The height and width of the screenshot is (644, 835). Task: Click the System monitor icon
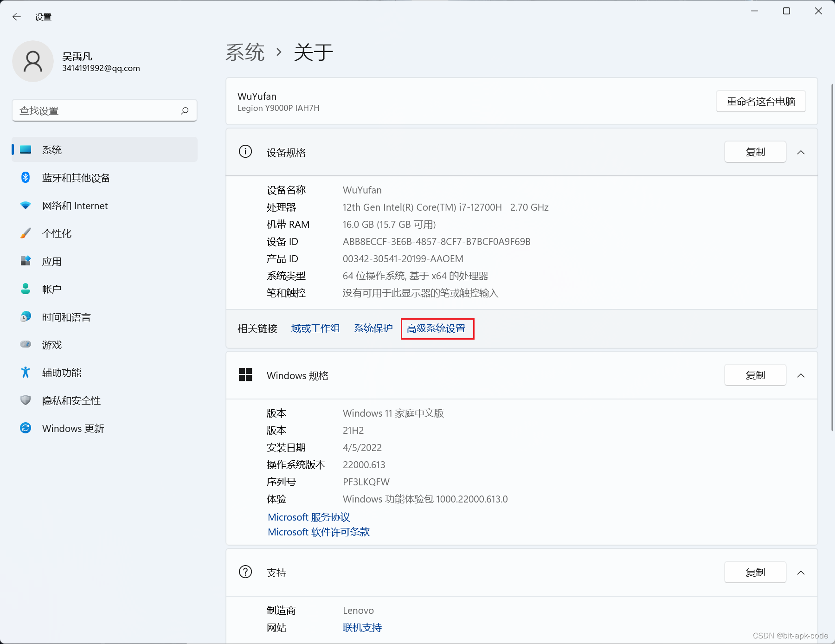tap(26, 150)
